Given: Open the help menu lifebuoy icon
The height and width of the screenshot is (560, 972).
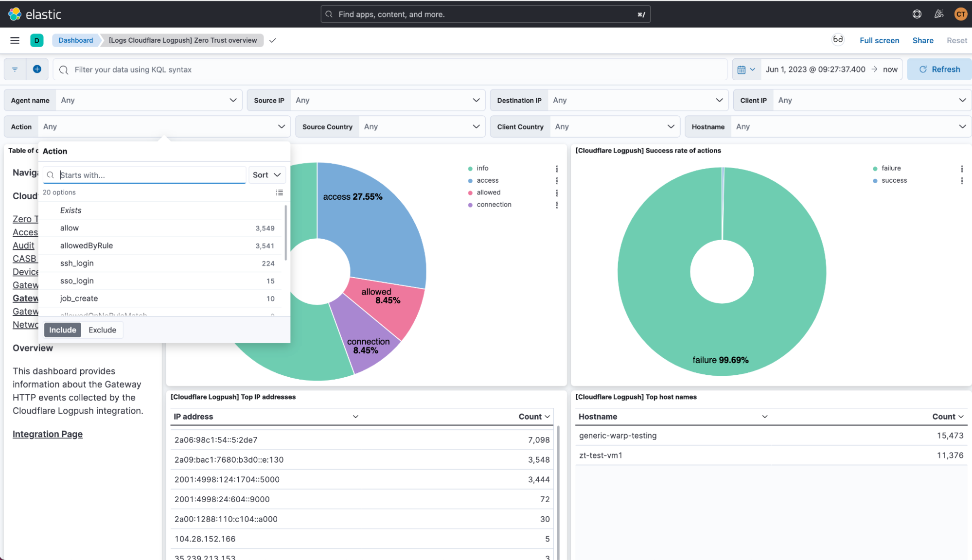Looking at the screenshot, I should point(917,14).
